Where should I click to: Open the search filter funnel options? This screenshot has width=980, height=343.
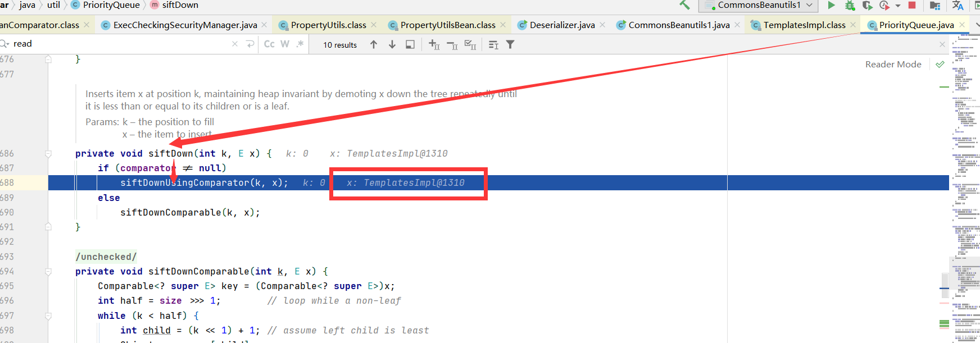coord(510,44)
